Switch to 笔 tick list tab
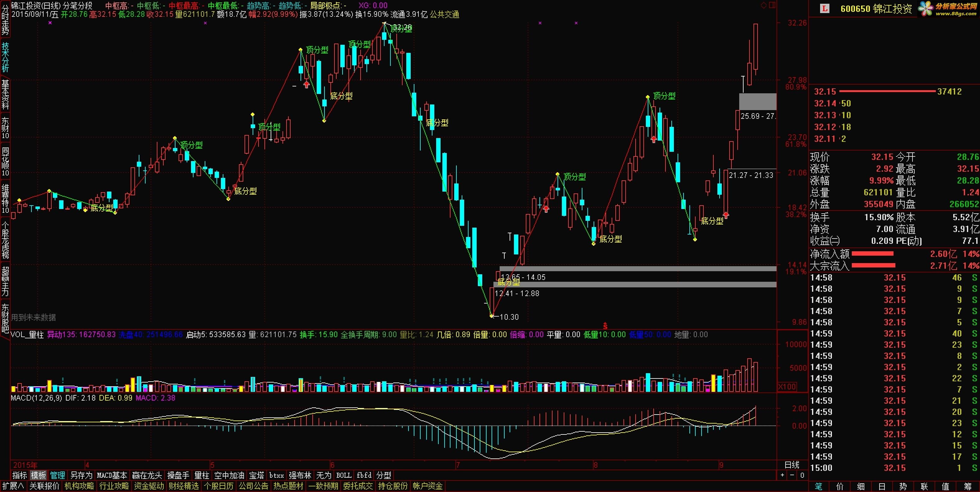Screen dimensions: 980x492 819,486
